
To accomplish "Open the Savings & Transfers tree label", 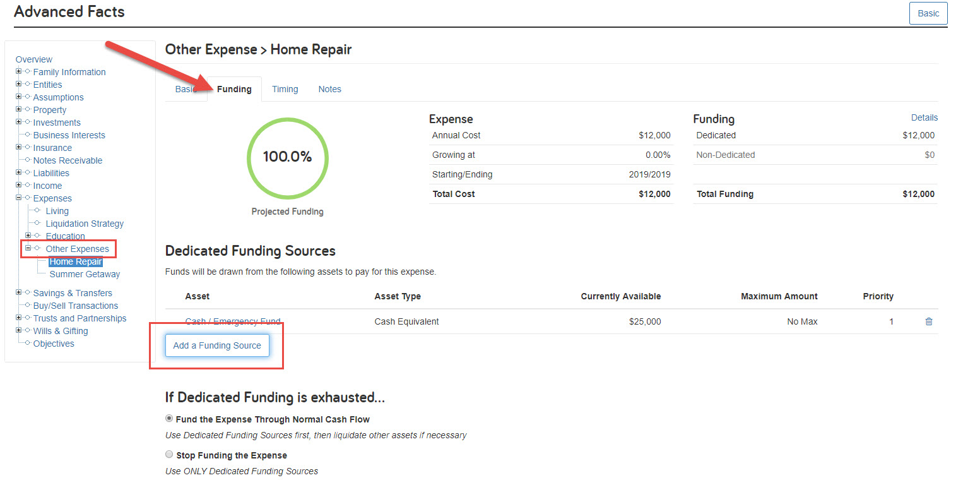I will [x=73, y=293].
